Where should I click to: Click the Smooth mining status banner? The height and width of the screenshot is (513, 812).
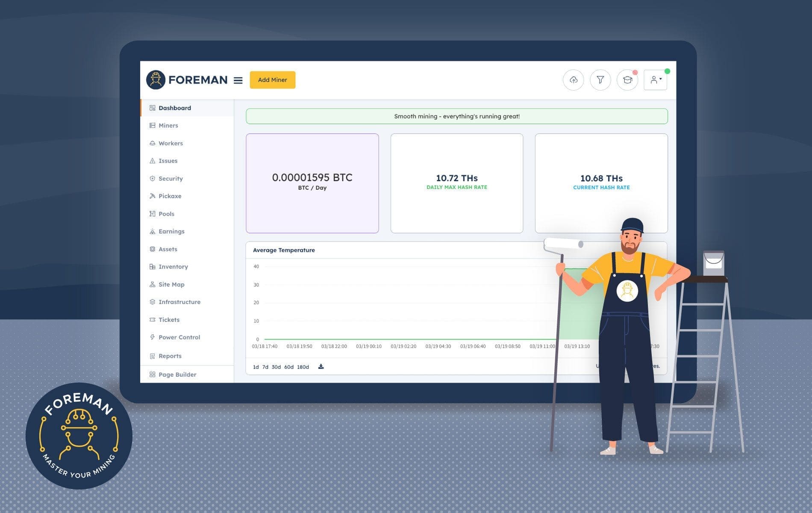coord(456,116)
